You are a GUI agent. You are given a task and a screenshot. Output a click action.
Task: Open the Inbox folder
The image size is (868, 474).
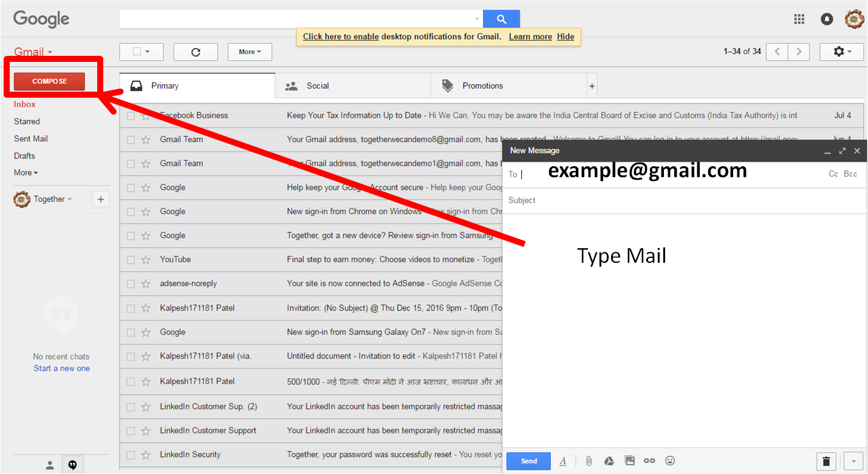pyautogui.click(x=25, y=104)
